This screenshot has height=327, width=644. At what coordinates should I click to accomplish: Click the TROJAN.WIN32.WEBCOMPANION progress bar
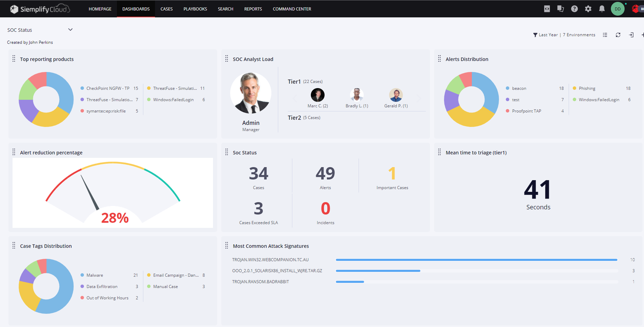point(477,260)
